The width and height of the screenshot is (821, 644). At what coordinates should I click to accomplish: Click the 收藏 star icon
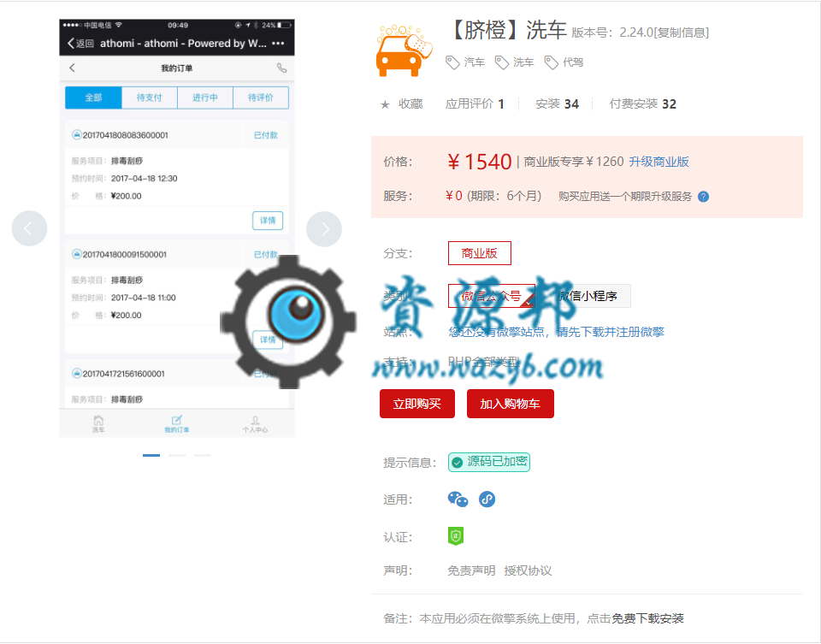pos(385,104)
